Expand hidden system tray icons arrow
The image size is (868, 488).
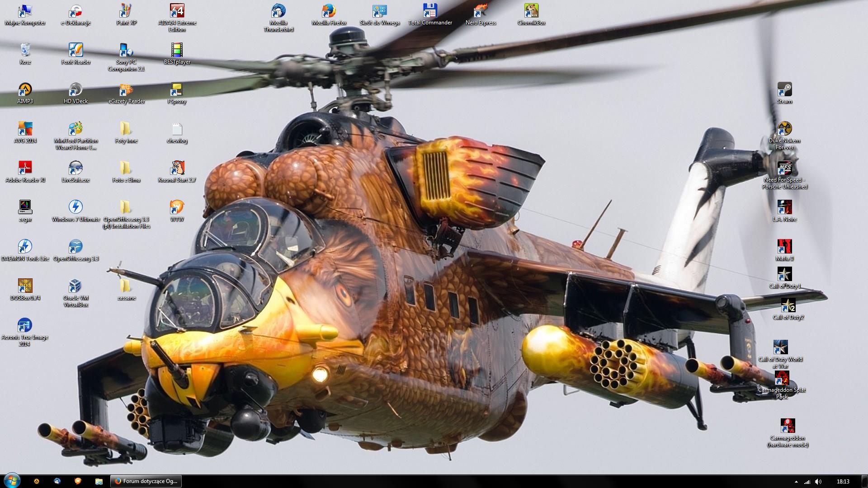pyautogui.click(x=796, y=482)
